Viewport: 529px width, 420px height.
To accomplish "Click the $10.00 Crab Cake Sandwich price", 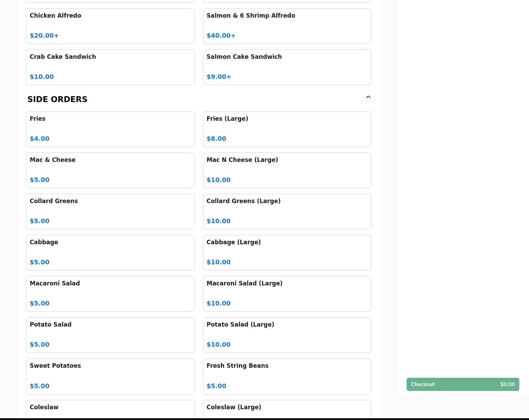I will 41,77.
